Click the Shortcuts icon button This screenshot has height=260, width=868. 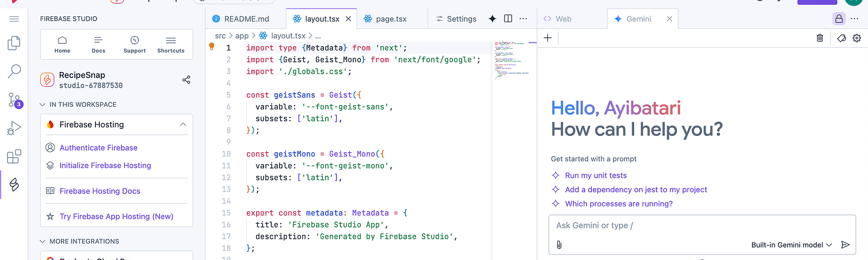tap(171, 44)
